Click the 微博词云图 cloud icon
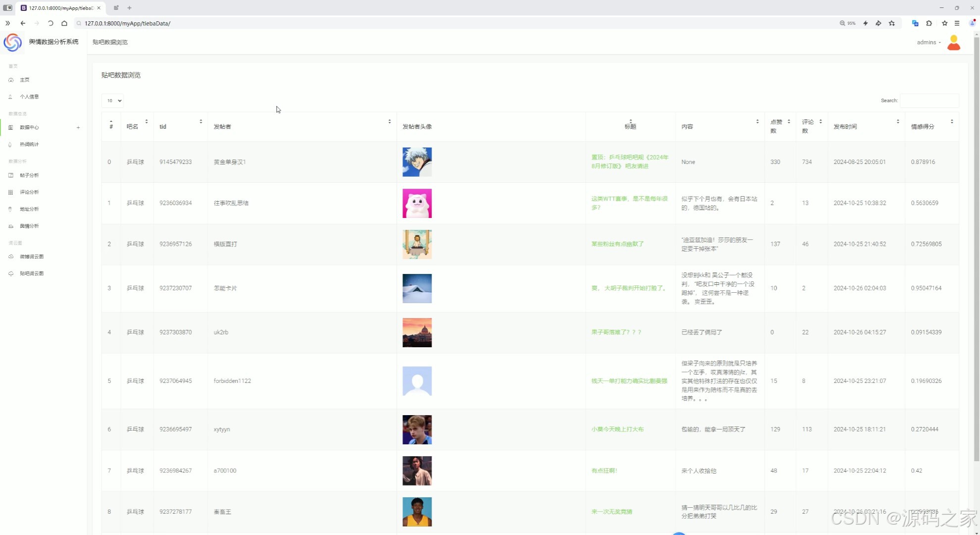Viewport: 980px width, 535px height. 11,257
